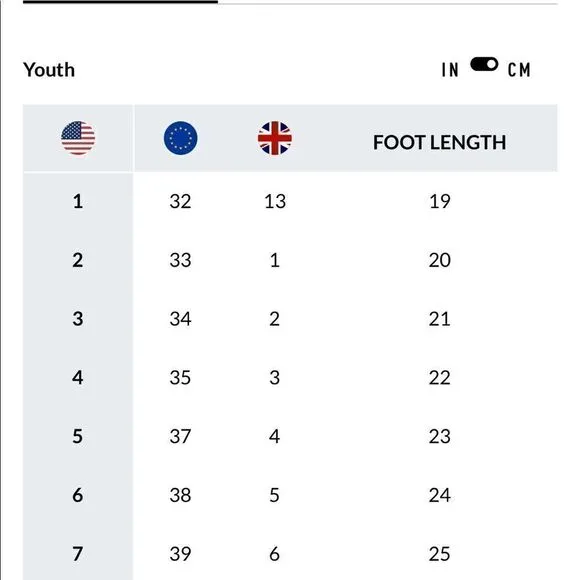Select US size 3 row
The width and height of the screenshot is (580, 580).
[x=290, y=319]
